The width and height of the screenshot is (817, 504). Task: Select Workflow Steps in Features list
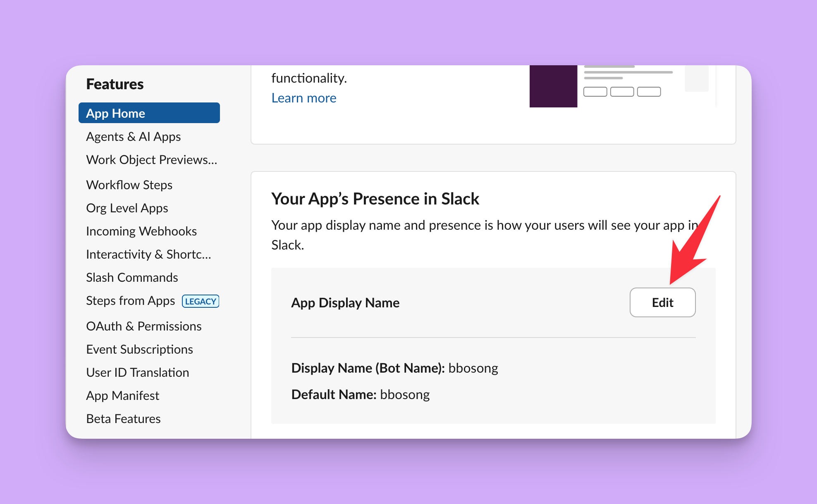click(x=129, y=185)
